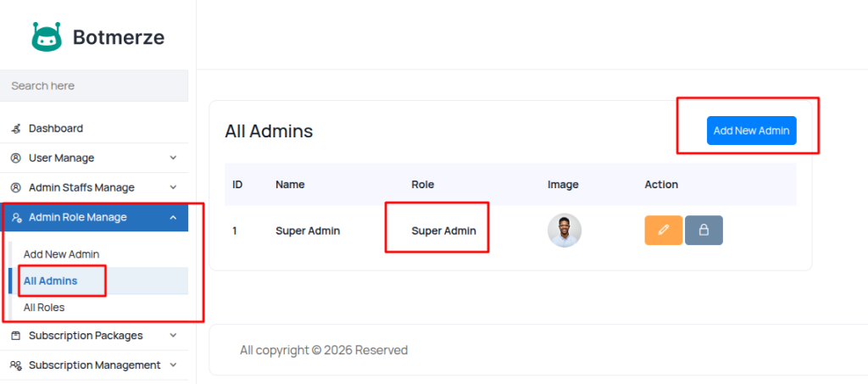Go to All Roles in the sidebar
The height and width of the screenshot is (384, 868).
pyautogui.click(x=44, y=308)
